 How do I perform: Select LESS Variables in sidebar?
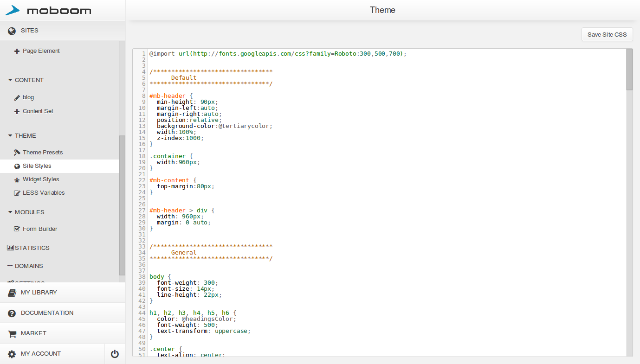tap(43, 193)
